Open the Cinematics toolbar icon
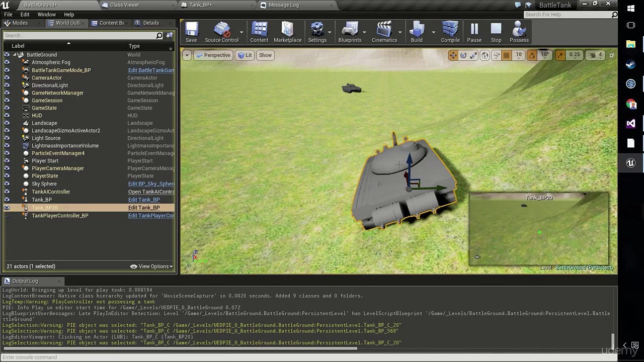 [384, 33]
